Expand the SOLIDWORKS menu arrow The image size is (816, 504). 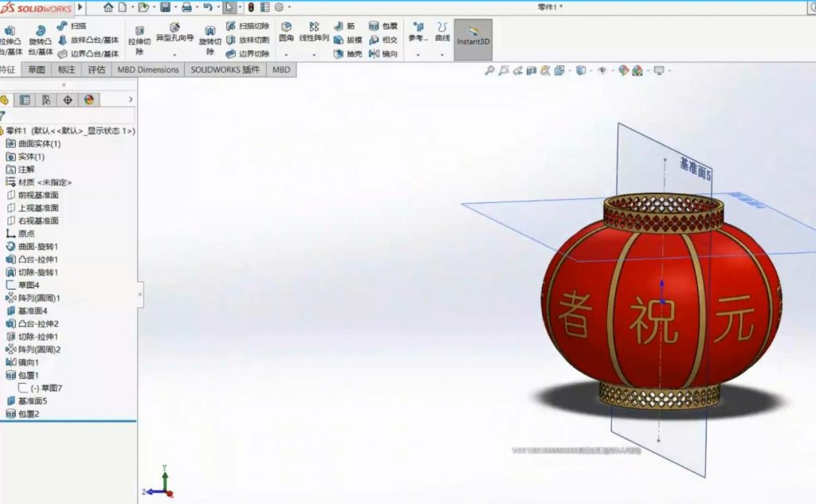pos(80,7)
